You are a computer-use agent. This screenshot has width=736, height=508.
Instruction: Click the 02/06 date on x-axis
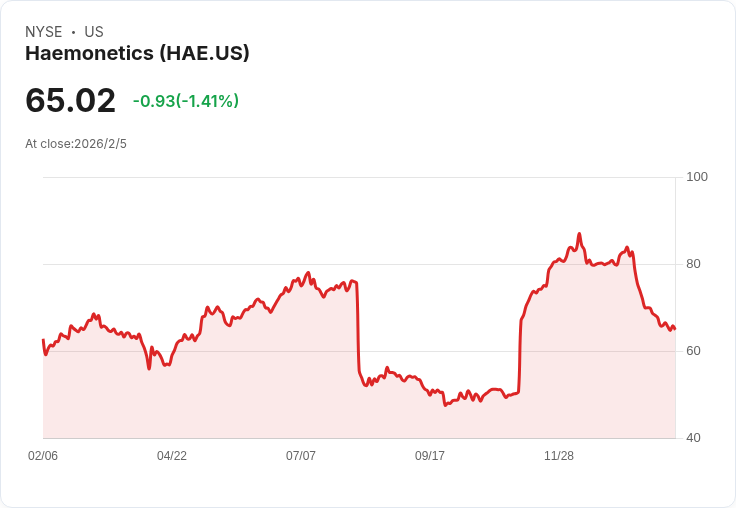coord(43,456)
